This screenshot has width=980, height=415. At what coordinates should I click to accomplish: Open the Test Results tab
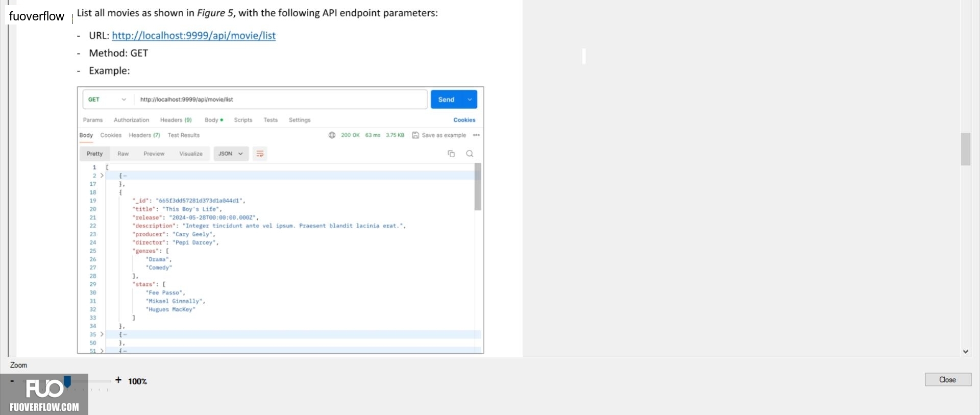pyautogui.click(x=183, y=135)
